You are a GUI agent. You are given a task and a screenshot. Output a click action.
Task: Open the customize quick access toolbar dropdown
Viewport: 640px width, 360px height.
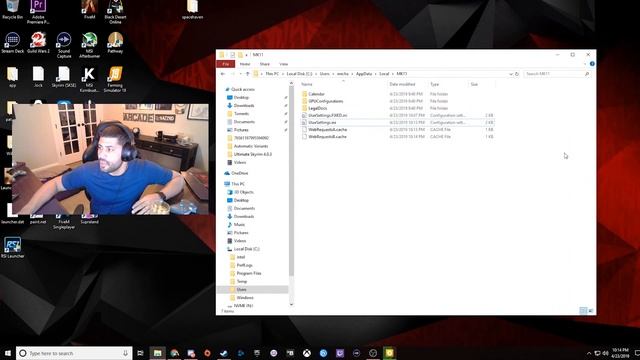[x=247, y=55]
